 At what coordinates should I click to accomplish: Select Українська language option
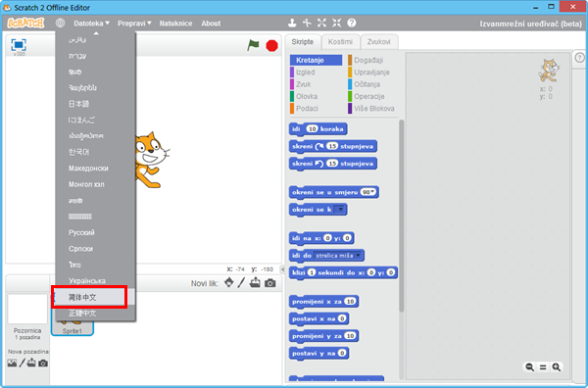pos(95,281)
